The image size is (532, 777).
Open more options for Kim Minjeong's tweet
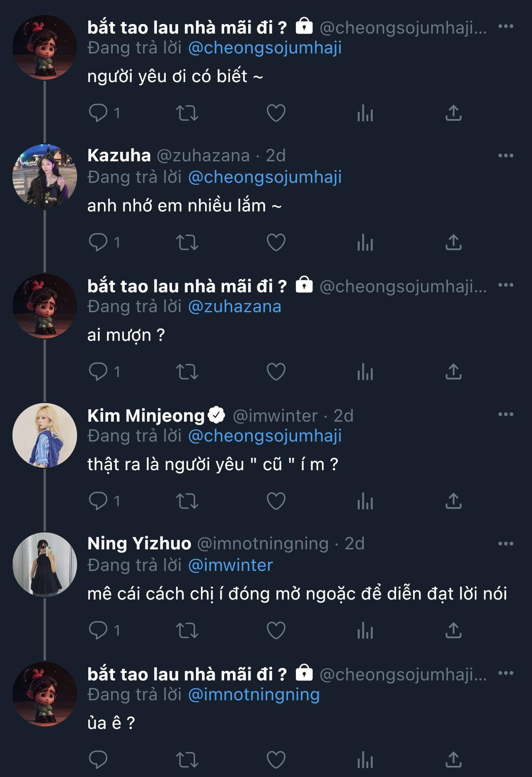pyautogui.click(x=505, y=415)
